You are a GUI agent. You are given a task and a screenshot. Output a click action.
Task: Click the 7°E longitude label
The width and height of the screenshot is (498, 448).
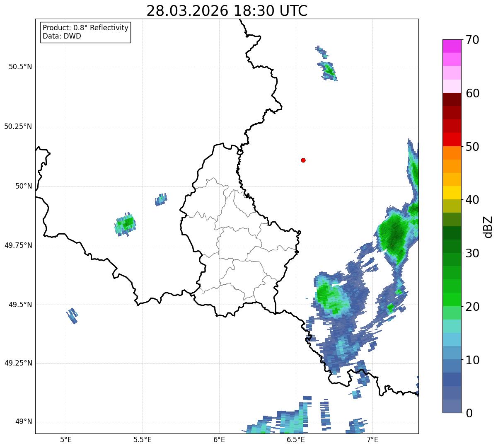[372, 439]
